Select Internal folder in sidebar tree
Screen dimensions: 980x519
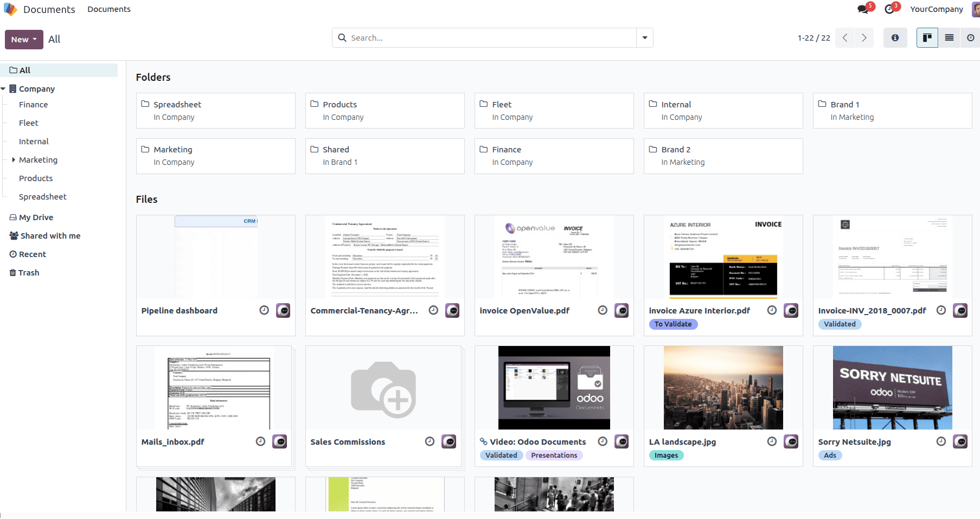[x=34, y=142]
